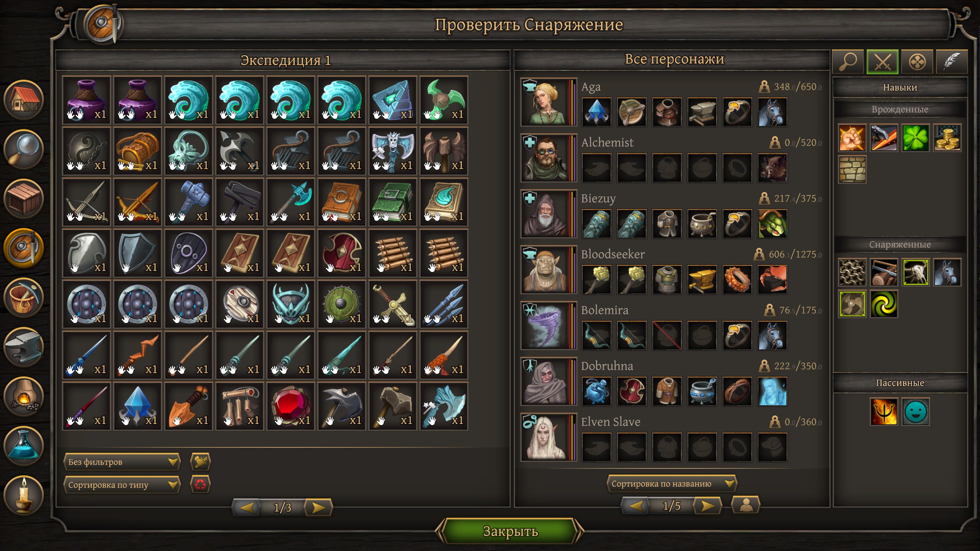Select the red ruby gem item
The image size is (980, 551).
click(291, 406)
